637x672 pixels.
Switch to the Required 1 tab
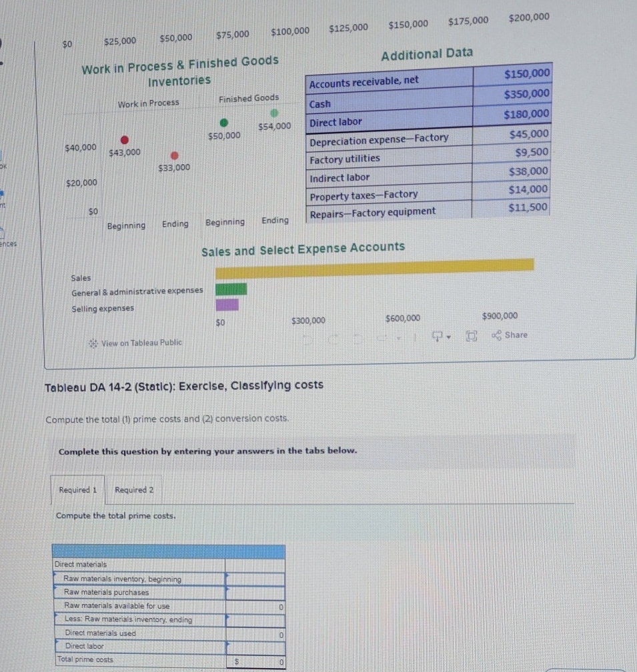[77, 490]
